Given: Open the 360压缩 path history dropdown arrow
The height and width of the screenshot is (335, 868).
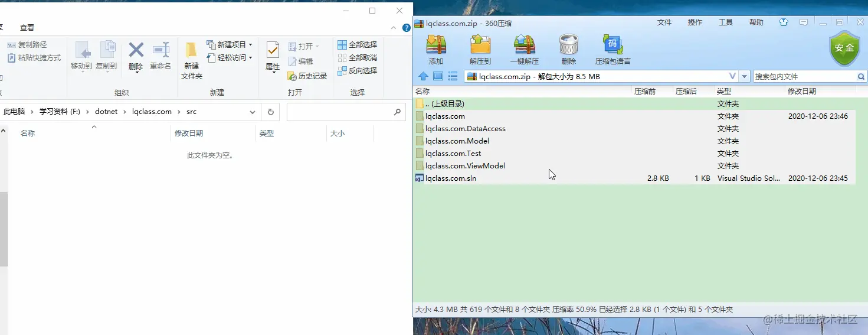Looking at the screenshot, I should click(745, 77).
